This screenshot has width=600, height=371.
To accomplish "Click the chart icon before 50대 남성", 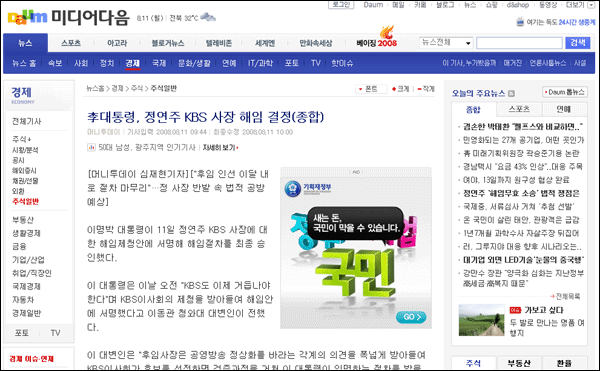I will pos(91,147).
